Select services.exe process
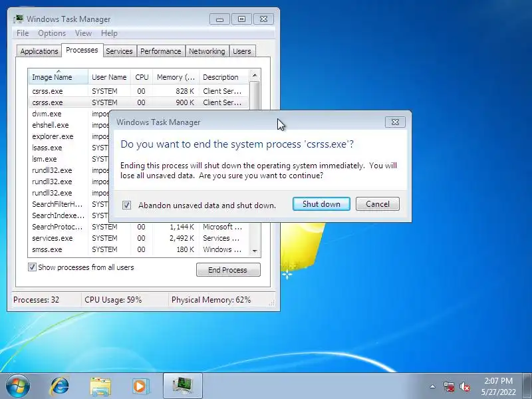The width and height of the screenshot is (532, 399). [138, 238]
